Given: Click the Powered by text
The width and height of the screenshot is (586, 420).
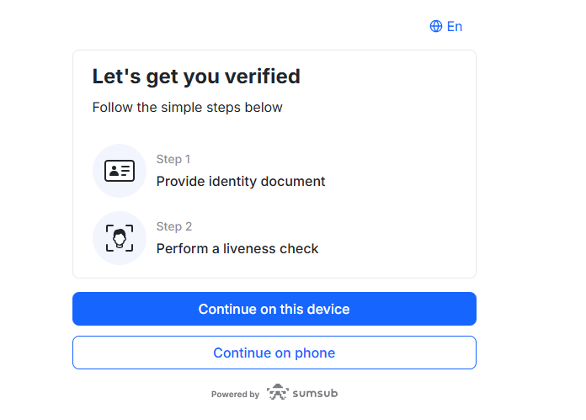Looking at the screenshot, I should click(235, 394).
